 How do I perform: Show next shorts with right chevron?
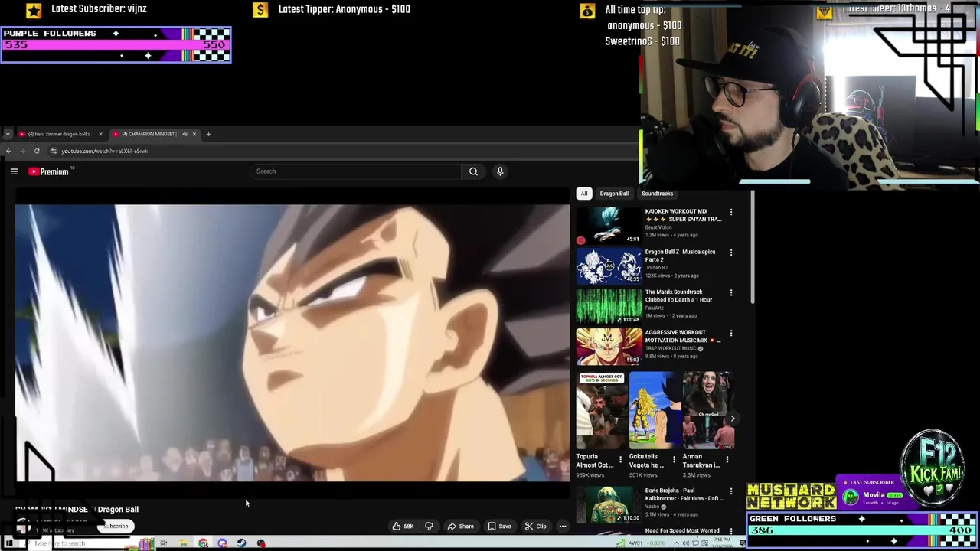coord(732,419)
